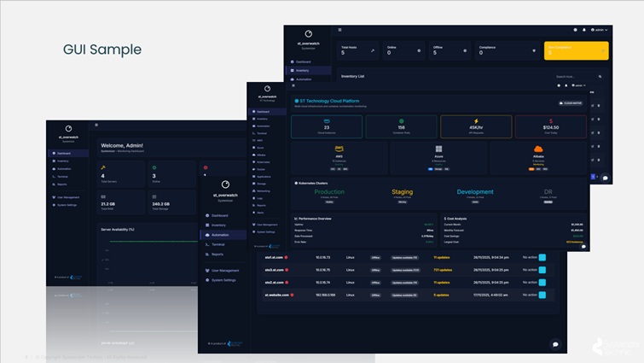Open chat bubble below the hosts table

555,344
